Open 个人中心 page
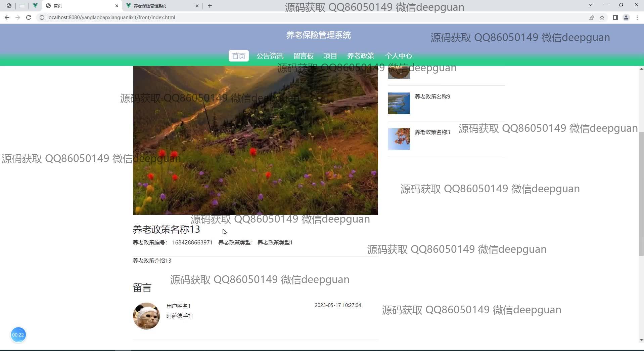Viewport: 644px width, 351px height. point(398,56)
